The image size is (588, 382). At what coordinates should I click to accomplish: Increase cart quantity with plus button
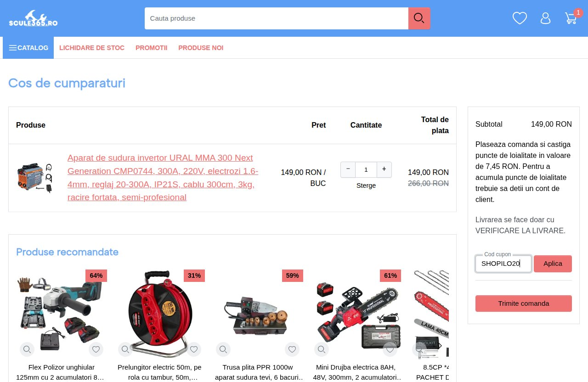tap(384, 169)
